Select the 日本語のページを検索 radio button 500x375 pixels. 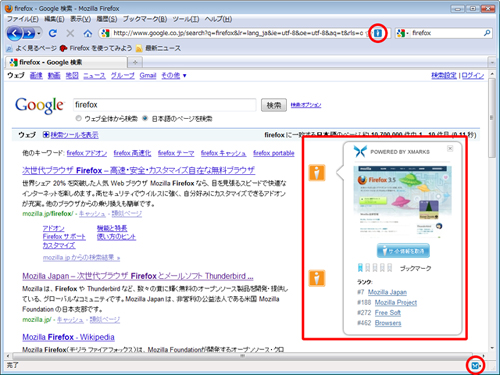145,118
